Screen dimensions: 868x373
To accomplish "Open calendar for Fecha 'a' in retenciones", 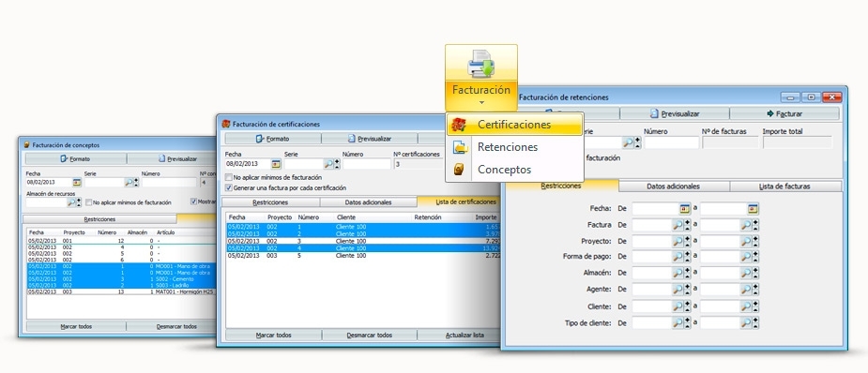I will 753,208.
